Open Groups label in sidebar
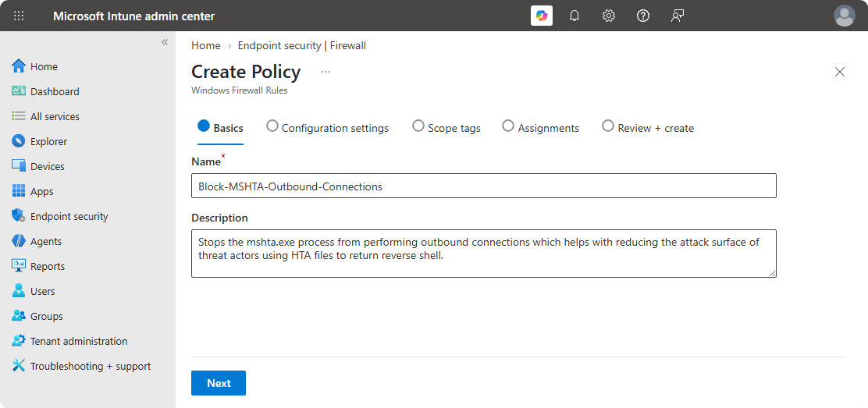Screen dimensions: 868x408 [x=47, y=316]
